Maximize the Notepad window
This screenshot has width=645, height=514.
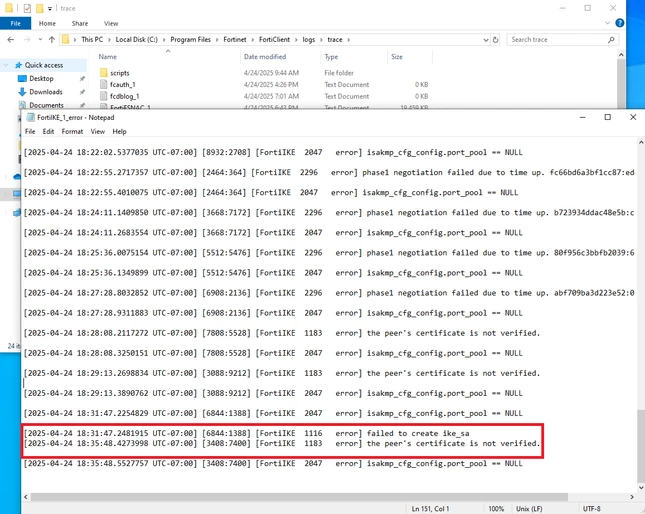(608, 117)
